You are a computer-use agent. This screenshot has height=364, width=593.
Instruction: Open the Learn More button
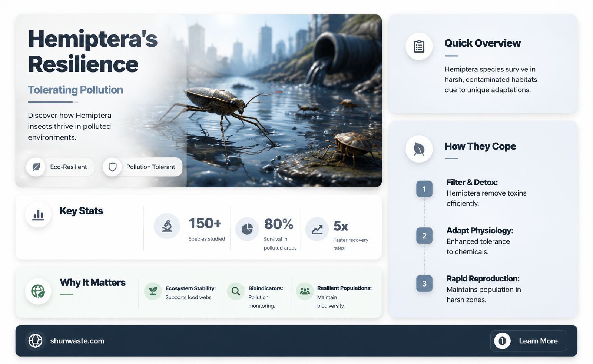pos(529,341)
